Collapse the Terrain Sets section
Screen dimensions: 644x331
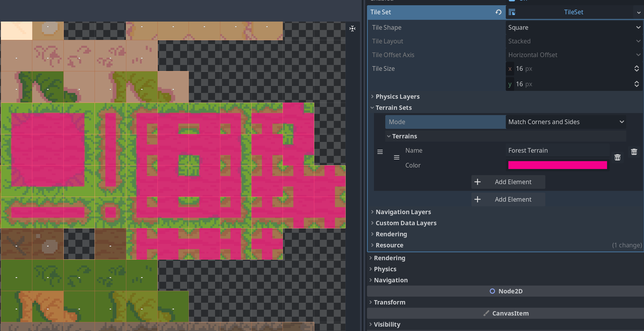tap(372, 108)
